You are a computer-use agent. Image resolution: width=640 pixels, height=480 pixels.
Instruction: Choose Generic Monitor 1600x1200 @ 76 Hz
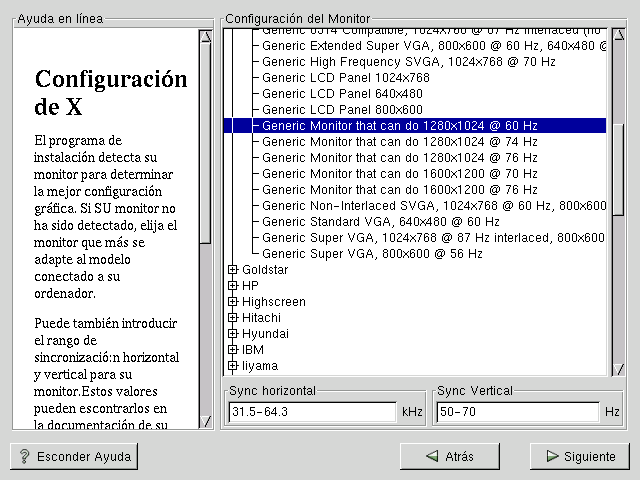tap(399, 189)
